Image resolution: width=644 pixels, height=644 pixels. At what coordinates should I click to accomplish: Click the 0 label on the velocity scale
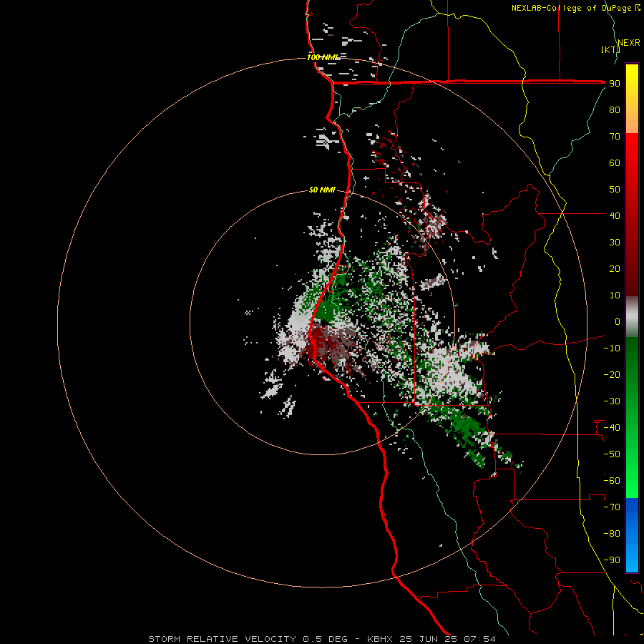(618, 321)
